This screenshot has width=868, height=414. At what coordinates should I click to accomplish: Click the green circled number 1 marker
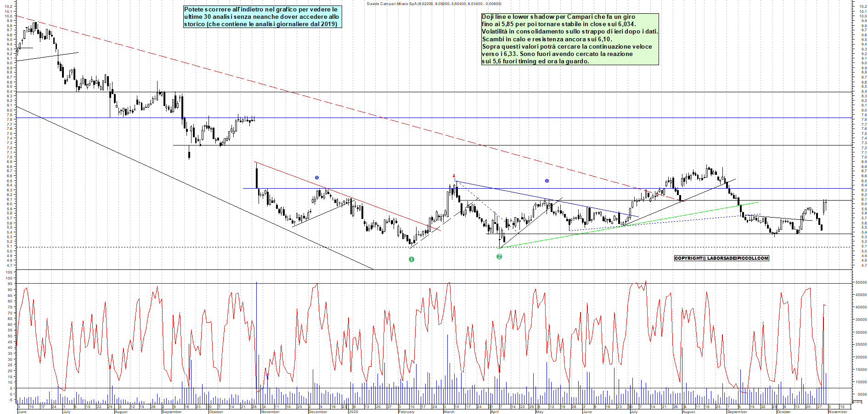(x=411, y=259)
